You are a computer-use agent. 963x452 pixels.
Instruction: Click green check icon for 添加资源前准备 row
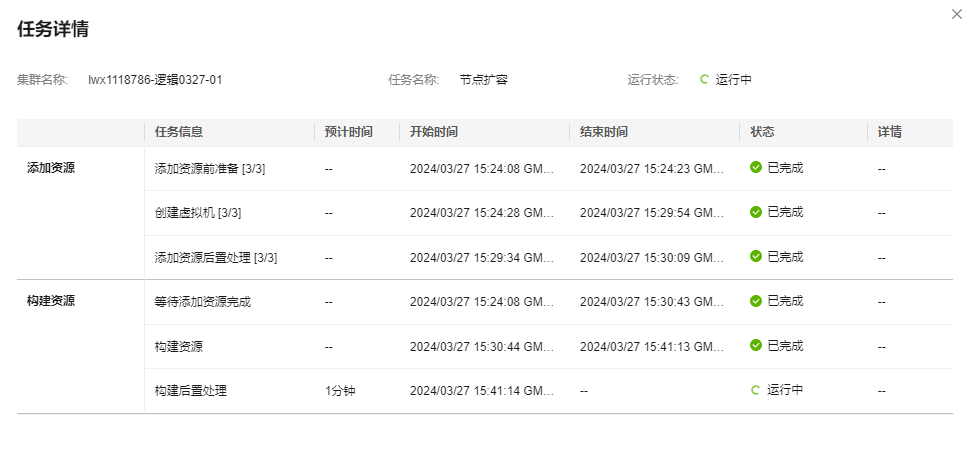(x=756, y=168)
